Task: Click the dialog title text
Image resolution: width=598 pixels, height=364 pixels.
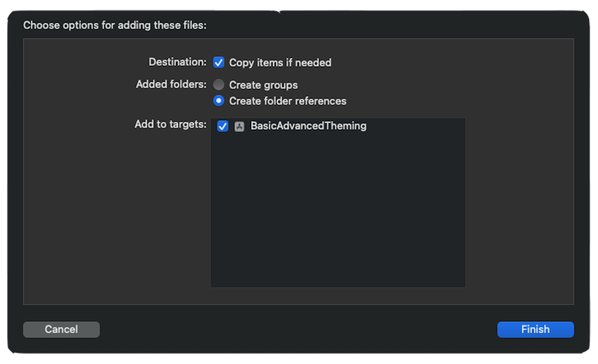Action: pos(115,25)
